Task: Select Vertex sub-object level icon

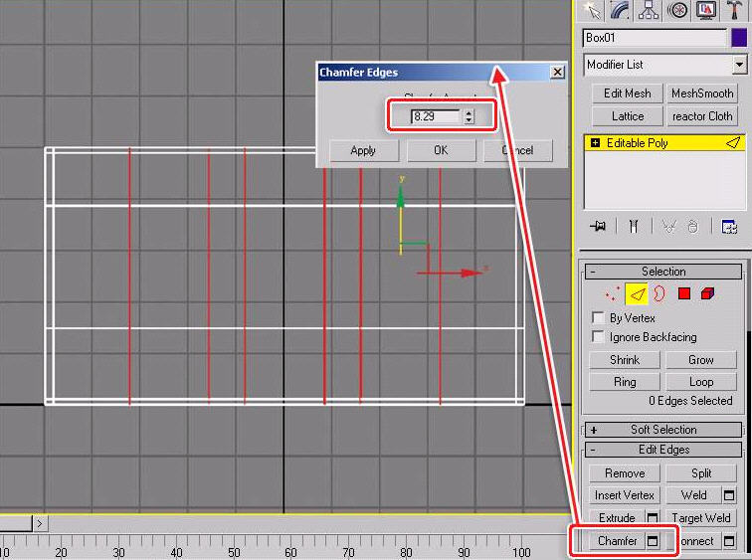Action: pos(614,293)
